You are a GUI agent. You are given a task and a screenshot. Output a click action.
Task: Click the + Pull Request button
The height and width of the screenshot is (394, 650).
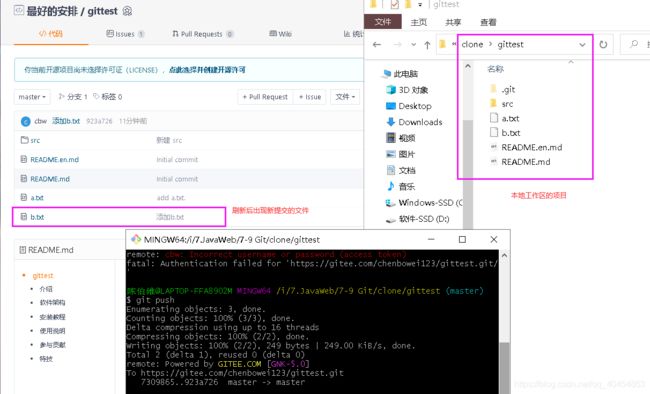(265, 97)
